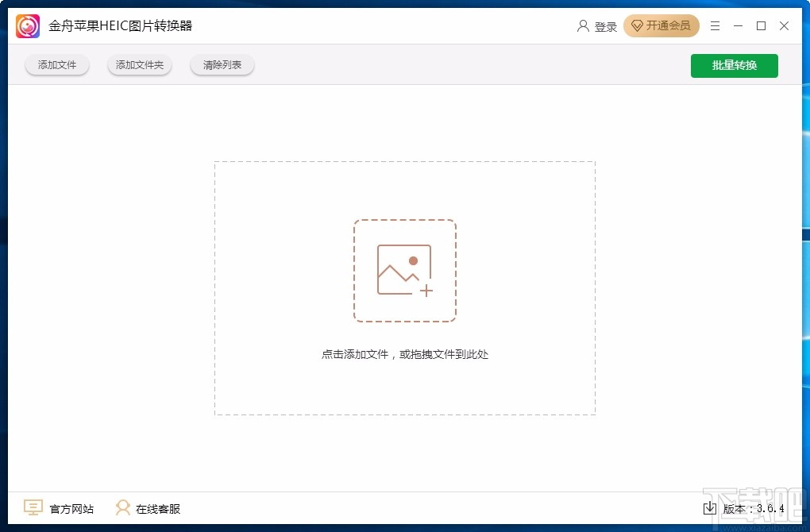Open the 登录 option
810x532 pixels.
[x=605, y=25]
